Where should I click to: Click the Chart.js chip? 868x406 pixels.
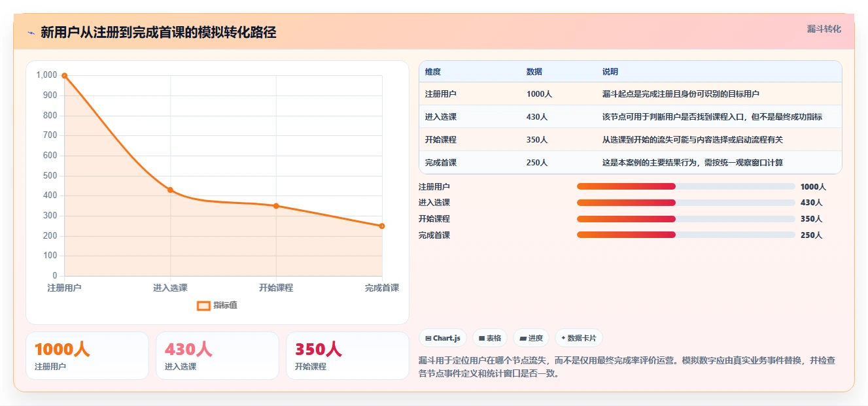click(x=443, y=338)
